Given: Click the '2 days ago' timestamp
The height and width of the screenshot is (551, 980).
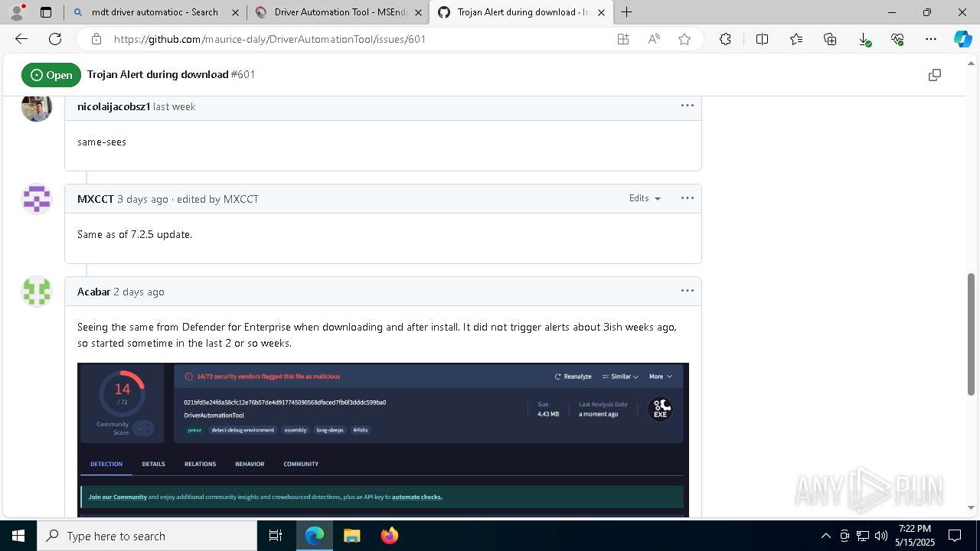Looking at the screenshot, I should click(139, 292).
